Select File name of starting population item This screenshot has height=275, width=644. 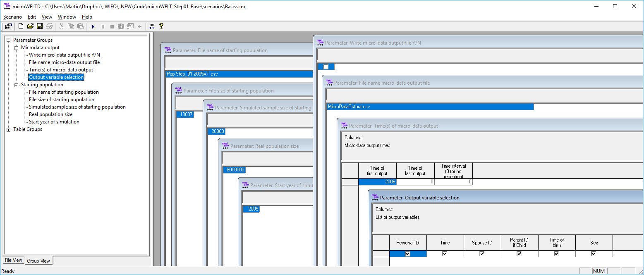click(x=64, y=92)
